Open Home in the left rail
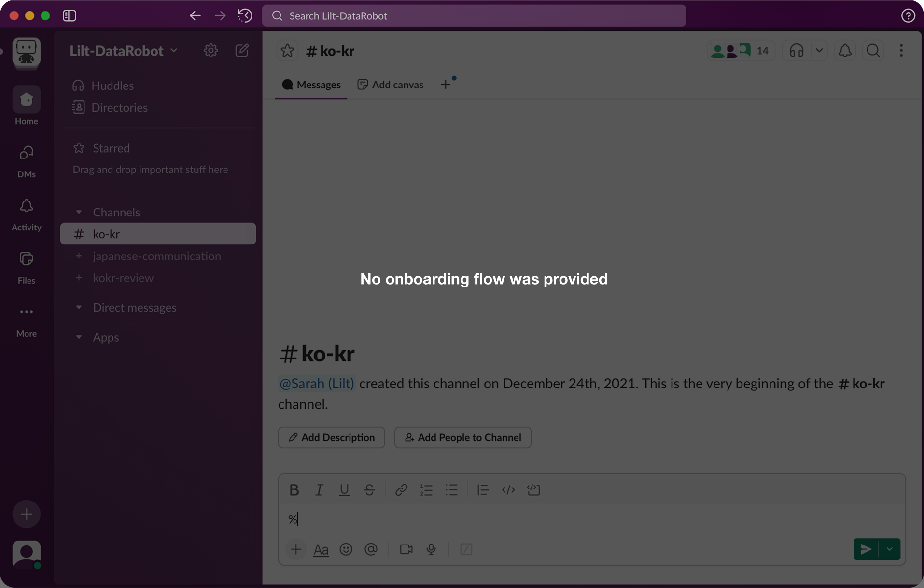This screenshot has height=588, width=924. coord(27,106)
